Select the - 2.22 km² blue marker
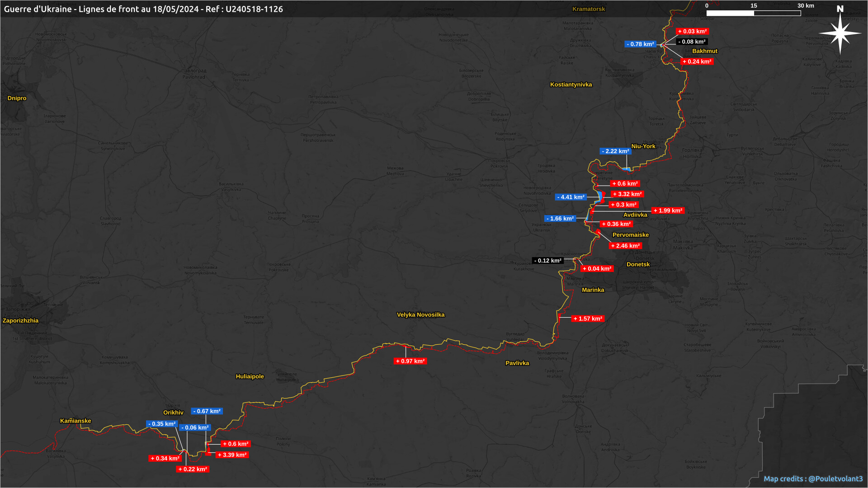 click(x=615, y=151)
